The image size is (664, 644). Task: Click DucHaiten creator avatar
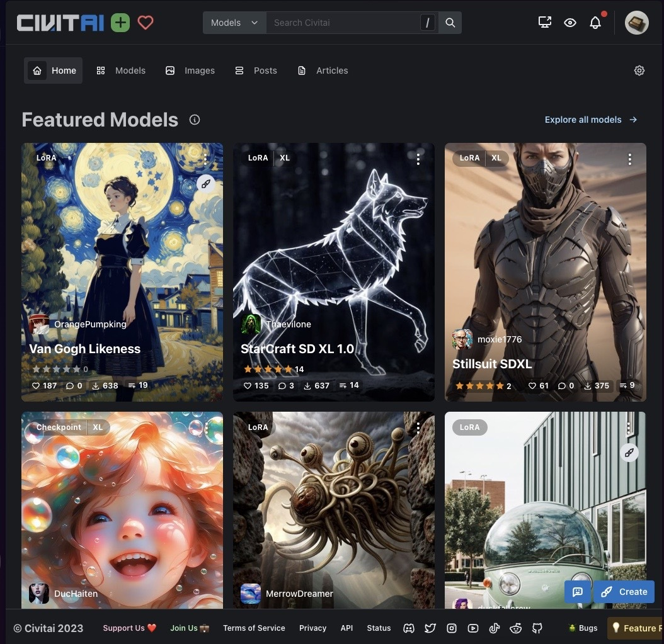coord(38,593)
